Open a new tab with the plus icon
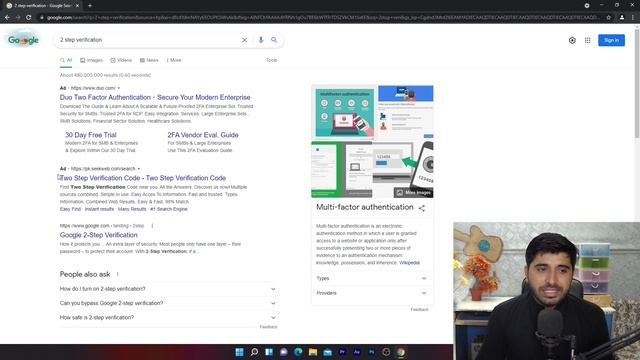Screen dimensions: 640x360 pyautogui.click(x=90, y=6)
